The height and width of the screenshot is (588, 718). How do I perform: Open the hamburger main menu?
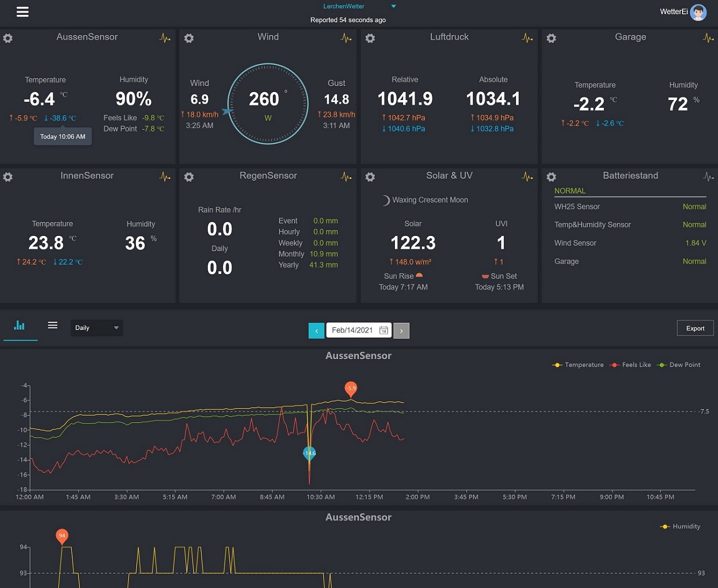pos(22,12)
